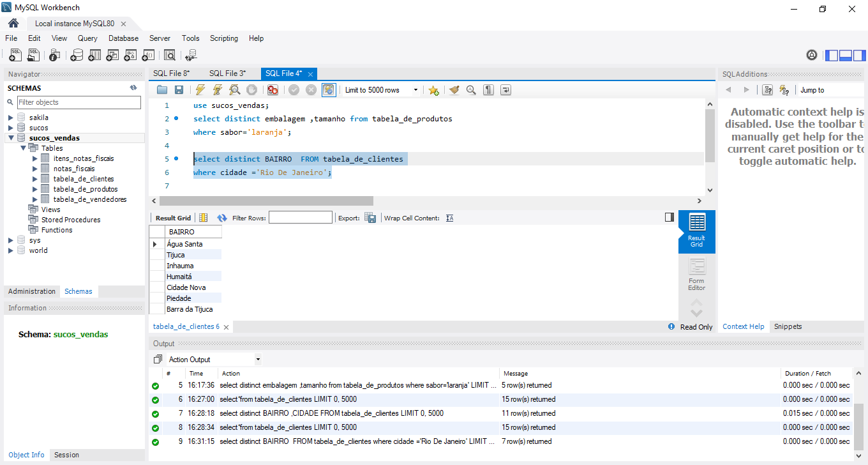The width and height of the screenshot is (868, 465).
Task: Close the SQL File 4 tab
Action: [310, 74]
